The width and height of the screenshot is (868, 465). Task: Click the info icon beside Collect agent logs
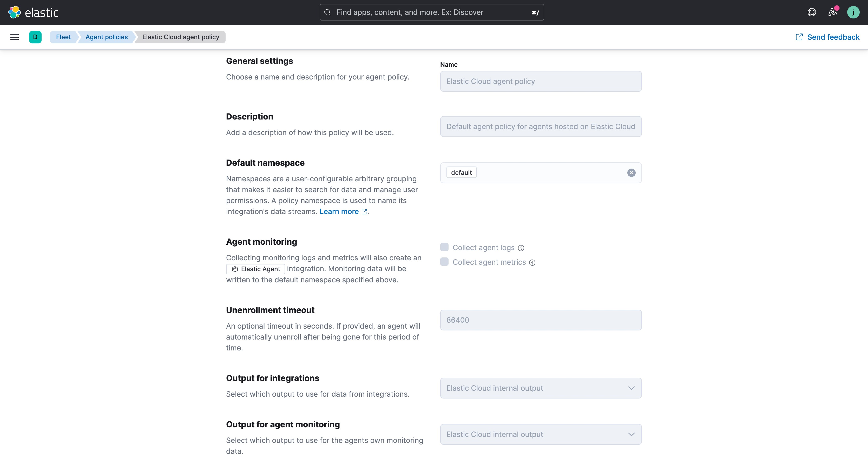(x=521, y=248)
